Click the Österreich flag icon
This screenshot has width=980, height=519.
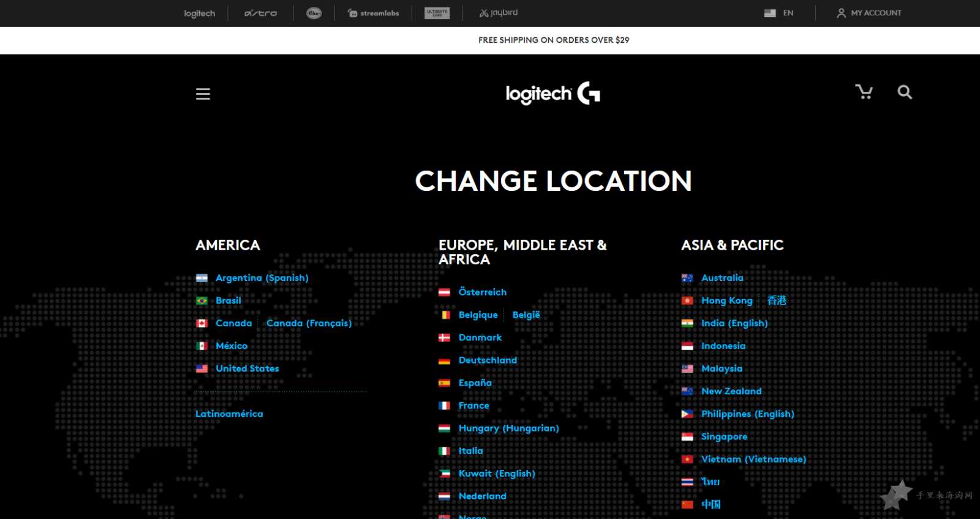click(445, 293)
